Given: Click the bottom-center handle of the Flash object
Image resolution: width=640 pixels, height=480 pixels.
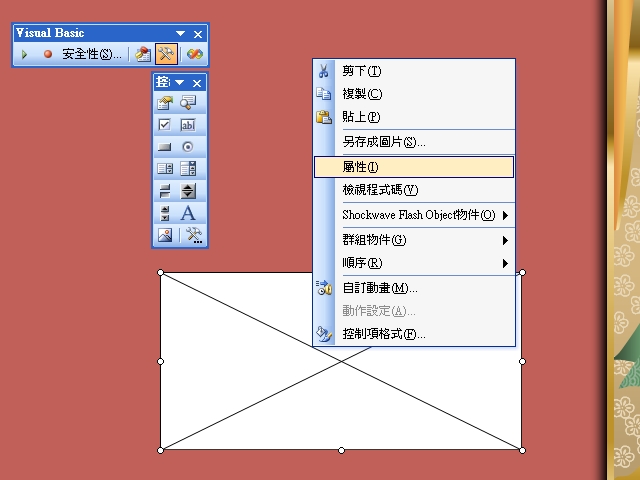Looking at the screenshot, I should pos(341,450).
